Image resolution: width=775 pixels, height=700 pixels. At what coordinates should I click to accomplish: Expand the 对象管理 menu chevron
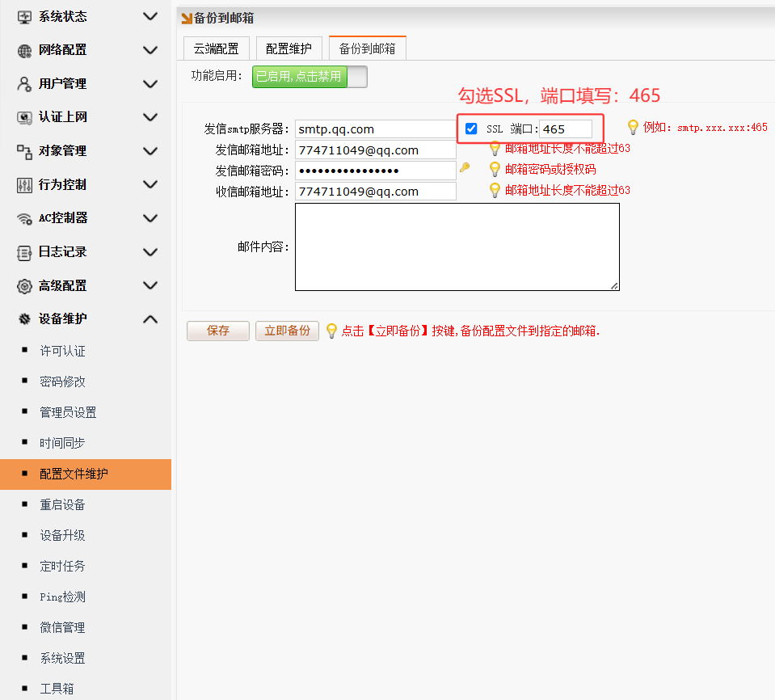[150, 151]
